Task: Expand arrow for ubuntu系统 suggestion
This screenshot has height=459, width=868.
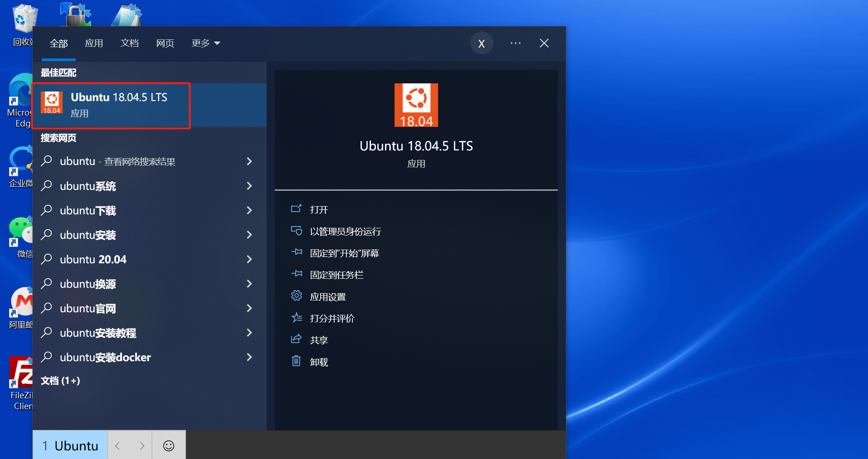Action: click(x=249, y=186)
